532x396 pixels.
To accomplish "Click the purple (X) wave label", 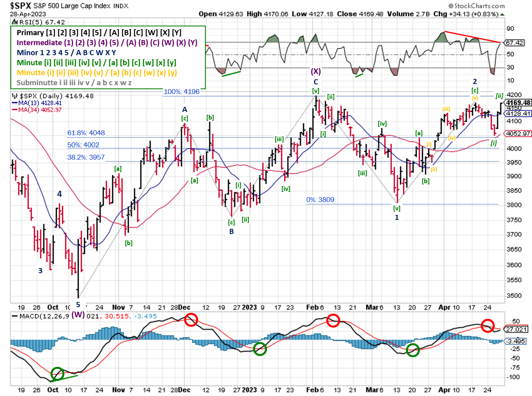I will pyautogui.click(x=316, y=72).
